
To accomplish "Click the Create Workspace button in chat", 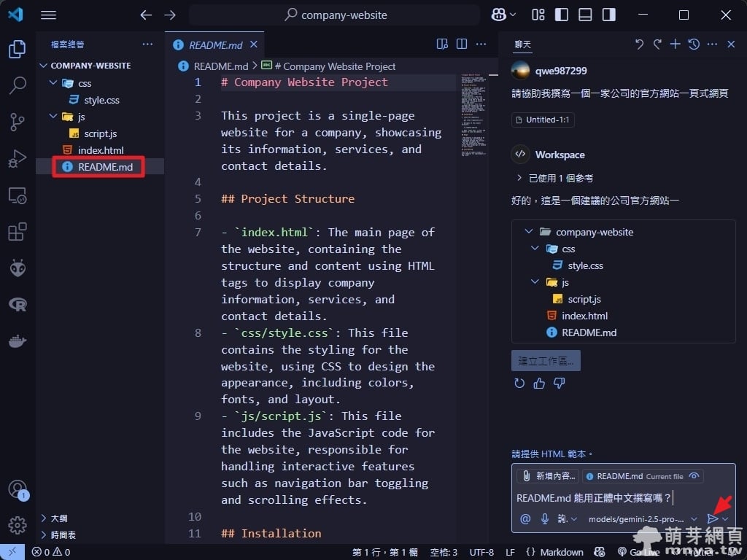I will click(x=546, y=360).
